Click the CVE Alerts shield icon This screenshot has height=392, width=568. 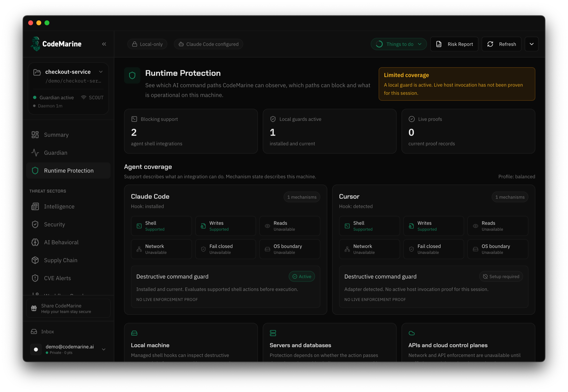click(35, 278)
